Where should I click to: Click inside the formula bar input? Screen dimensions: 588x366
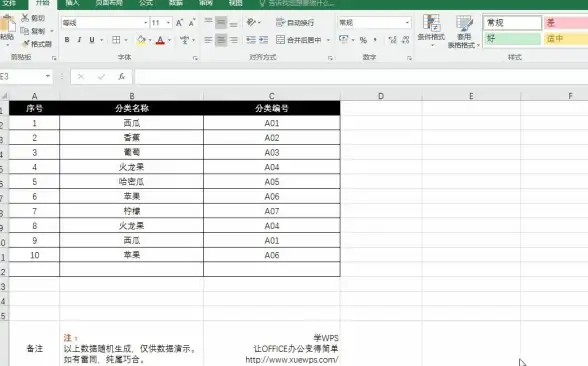[x=361, y=77]
